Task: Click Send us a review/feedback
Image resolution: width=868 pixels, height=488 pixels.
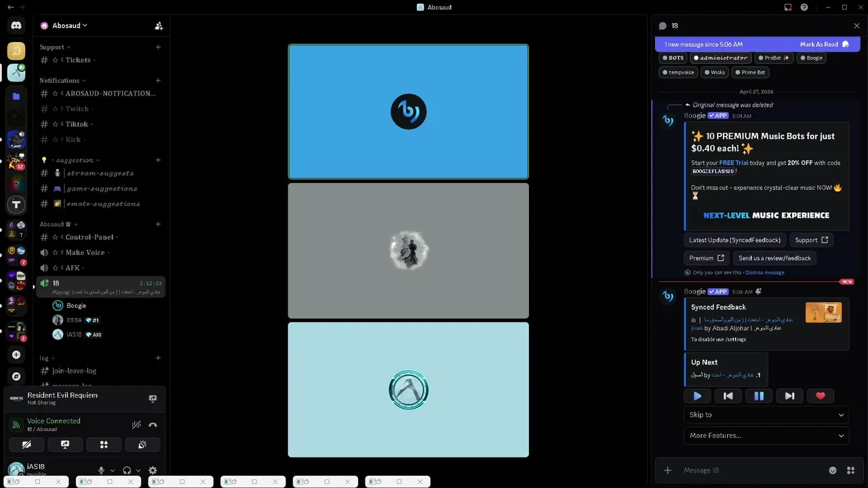Action: (x=774, y=258)
